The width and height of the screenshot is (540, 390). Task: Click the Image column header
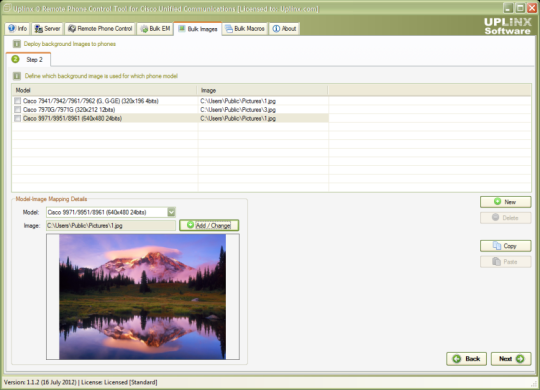coord(262,90)
